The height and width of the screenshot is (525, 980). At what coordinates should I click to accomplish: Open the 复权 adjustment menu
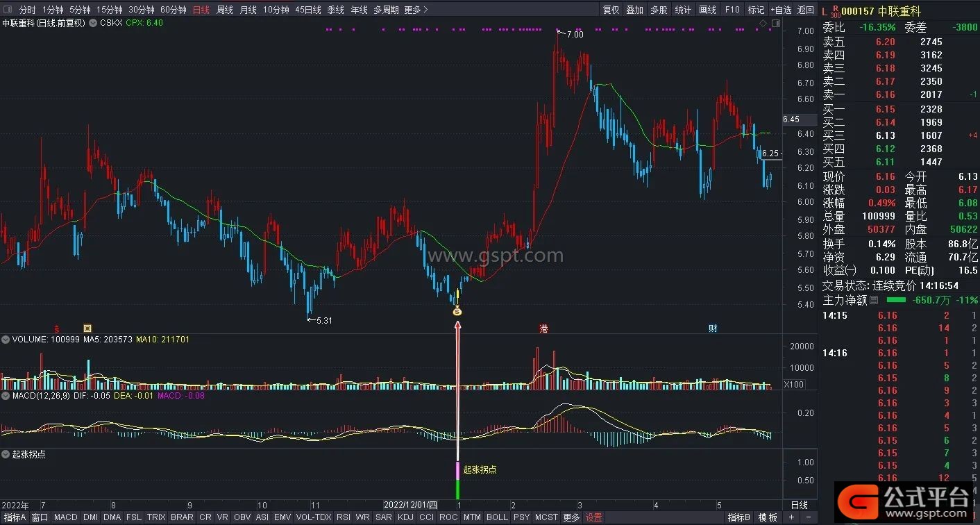click(611, 10)
